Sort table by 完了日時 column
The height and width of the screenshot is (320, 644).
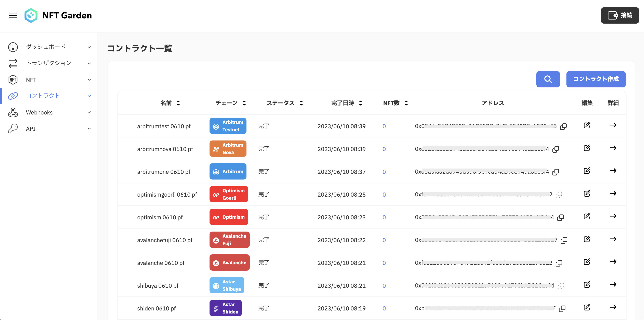point(360,103)
